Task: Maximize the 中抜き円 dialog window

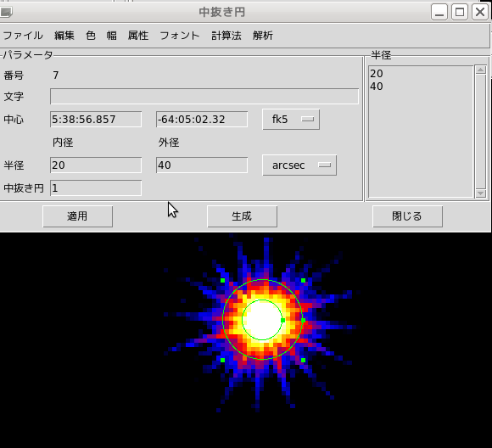Action: point(460,12)
